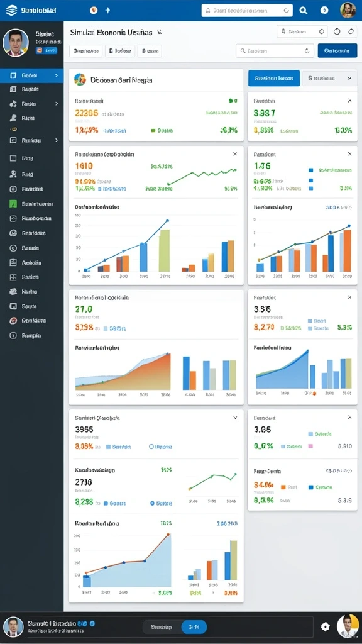Open the highlighted blue sidebar menu entry
This screenshot has width=362, height=644.
(x=31, y=75)
